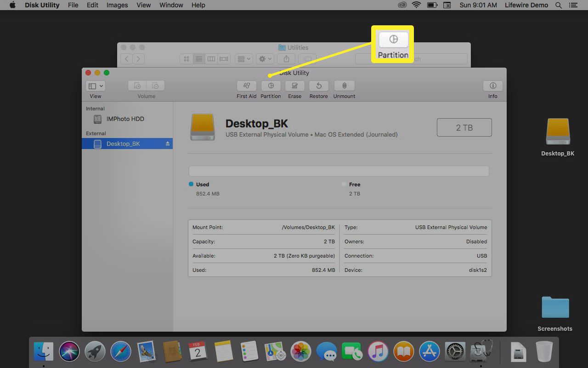
Task: Click the blue Used legend dot
Action: click(191, 184)
